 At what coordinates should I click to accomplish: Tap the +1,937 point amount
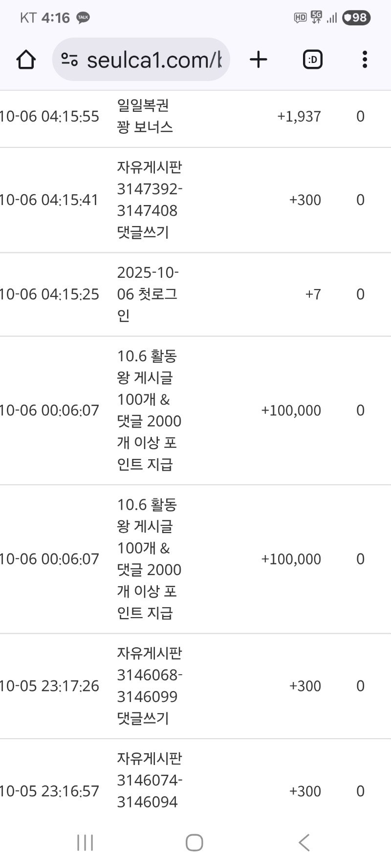(x=299, y=116)
